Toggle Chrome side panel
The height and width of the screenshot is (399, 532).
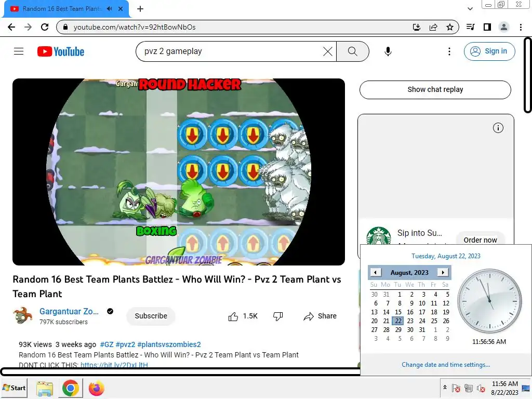point(487,27)
